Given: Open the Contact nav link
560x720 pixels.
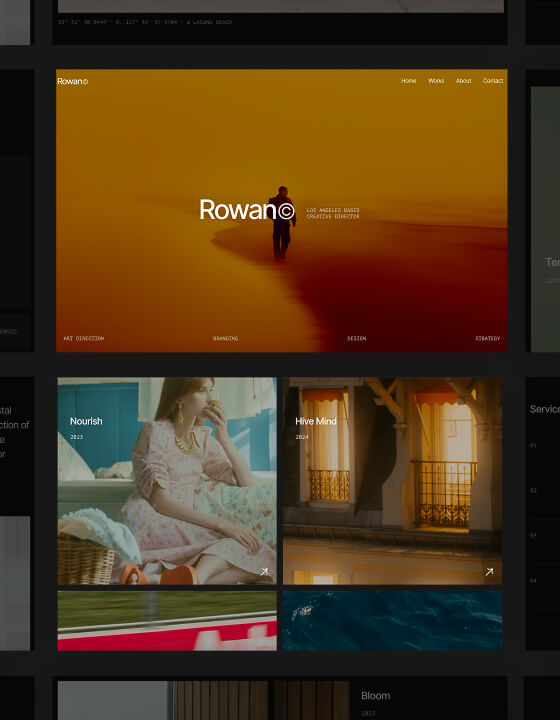Looking at the screenshot, I should coord(493,81).
